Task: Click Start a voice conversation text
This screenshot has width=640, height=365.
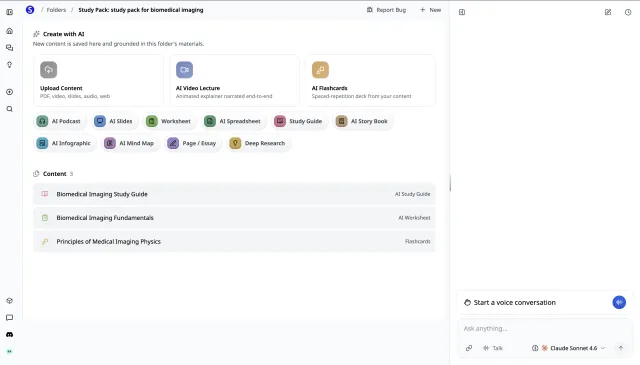Action: click(514, 303)
